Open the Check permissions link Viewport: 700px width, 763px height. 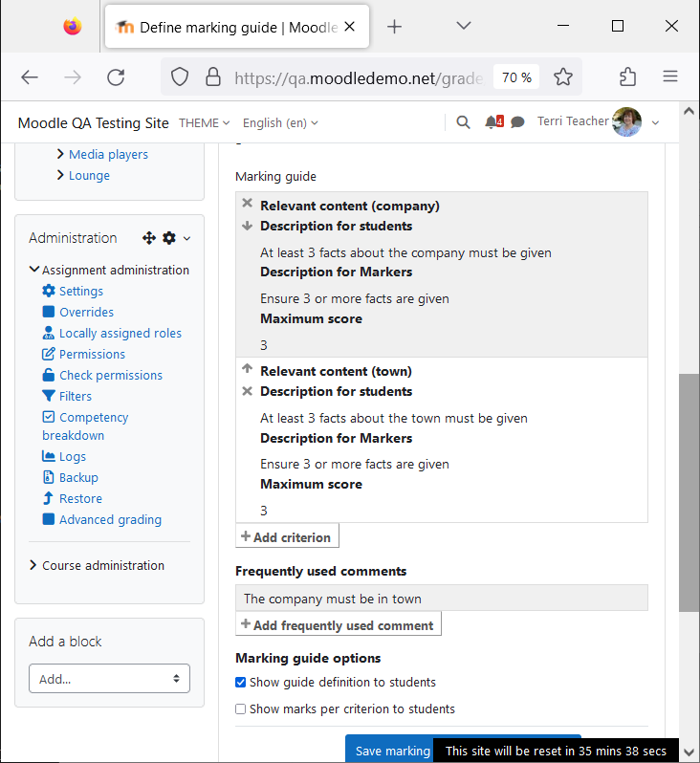click(111, 375)
